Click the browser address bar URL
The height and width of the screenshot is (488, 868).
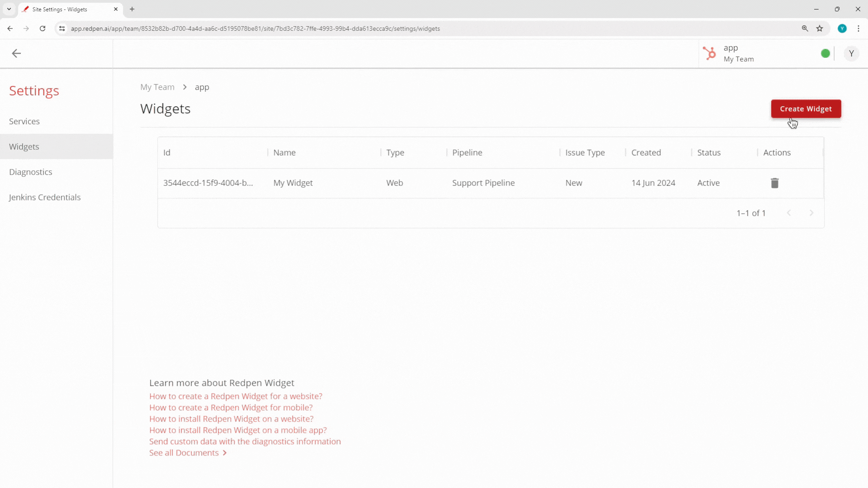click(255, 28)
